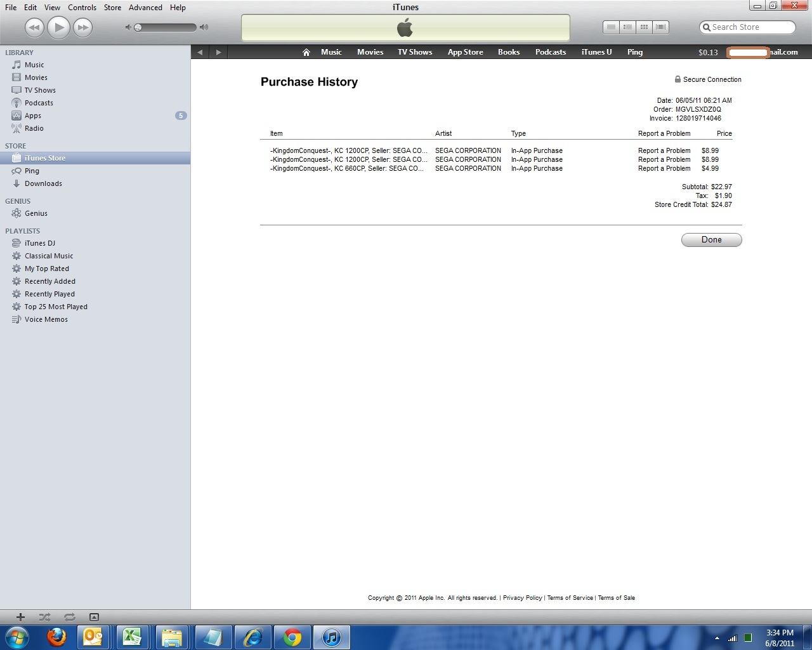Click the Previous track button
Screen dimensions: 812x650
tap(34, 27)
